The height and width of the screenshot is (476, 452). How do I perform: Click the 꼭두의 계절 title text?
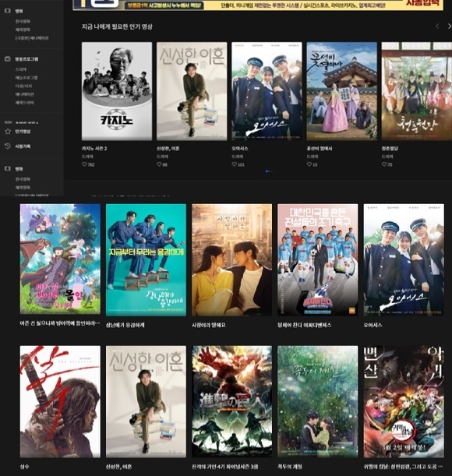[x=290, y=467]
